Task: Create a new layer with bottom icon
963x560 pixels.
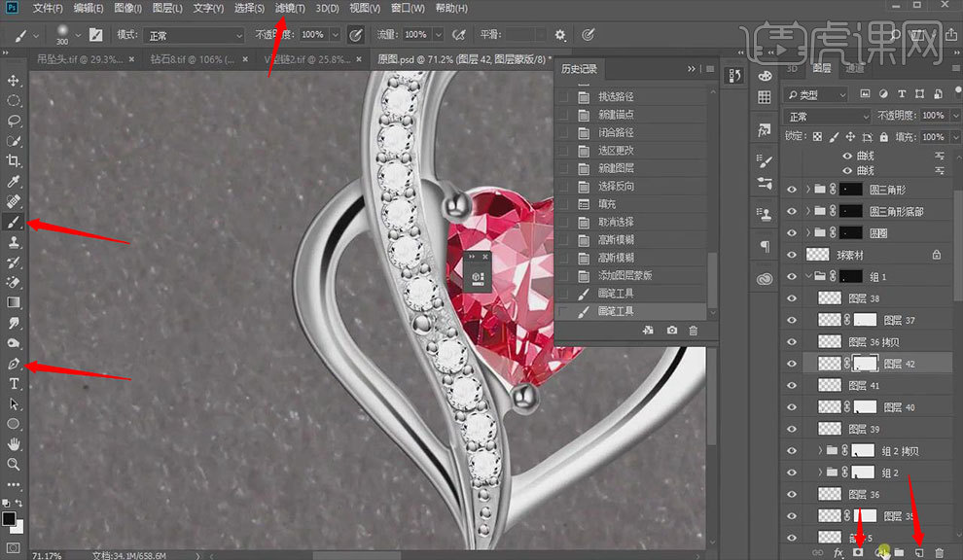Action: click(917, 551)
